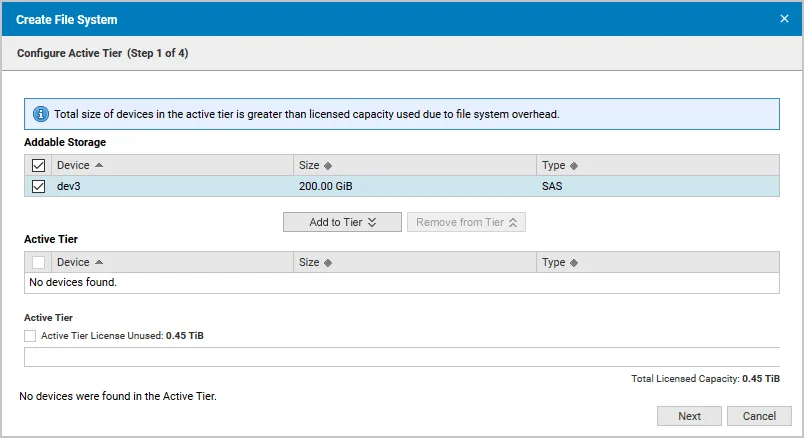
Task: Proceed with the Next button
Action: tap(689, 416)
